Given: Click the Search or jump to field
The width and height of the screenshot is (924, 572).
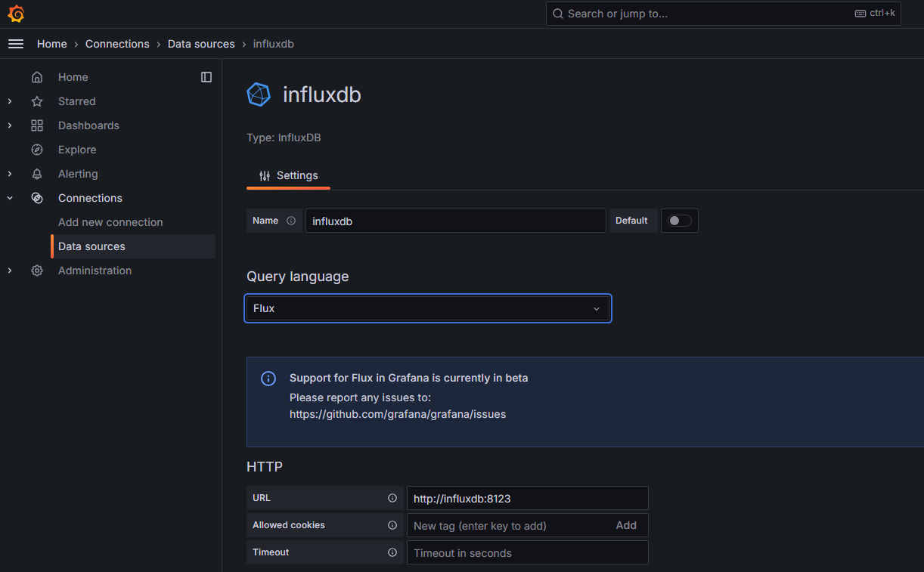Looking at the screenshot, I should coord(724,14).
